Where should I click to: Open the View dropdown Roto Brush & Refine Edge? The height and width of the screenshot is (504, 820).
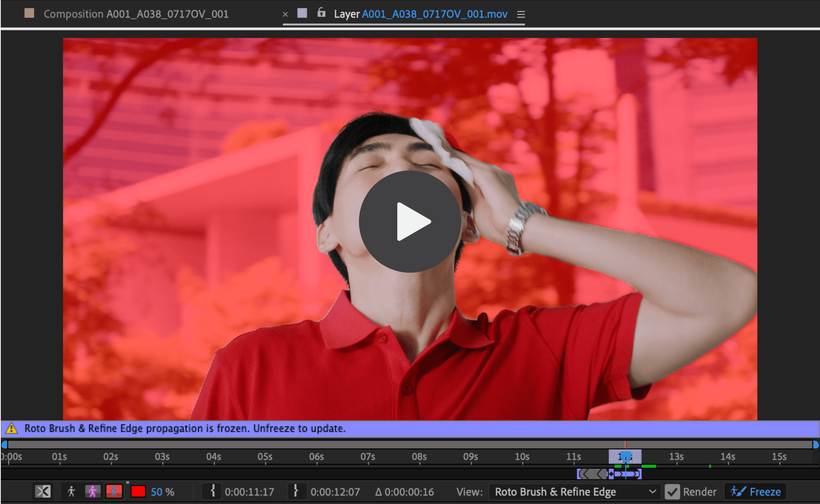tap(575, 492)
